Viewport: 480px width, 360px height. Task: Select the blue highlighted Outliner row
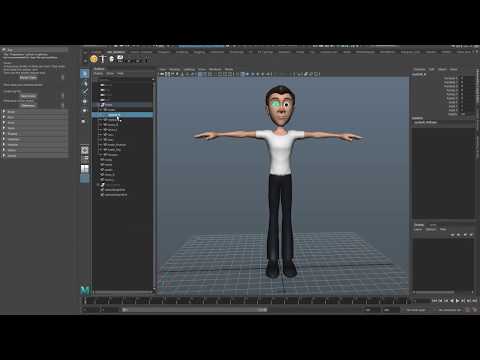122,115
